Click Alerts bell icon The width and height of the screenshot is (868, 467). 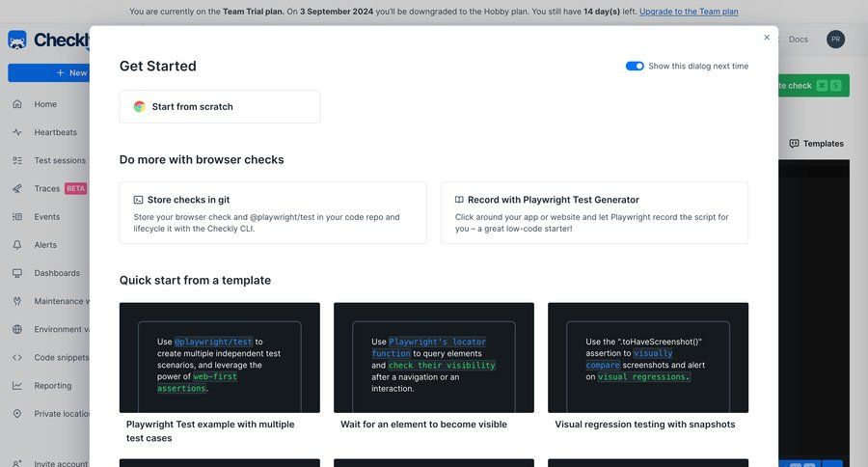[x=17, y=245]
